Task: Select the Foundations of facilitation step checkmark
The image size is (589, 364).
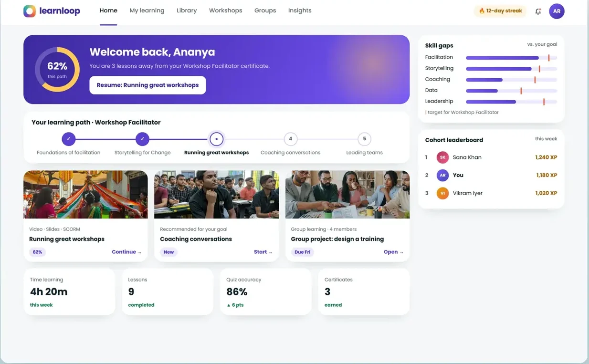Action: click(69, 139)
